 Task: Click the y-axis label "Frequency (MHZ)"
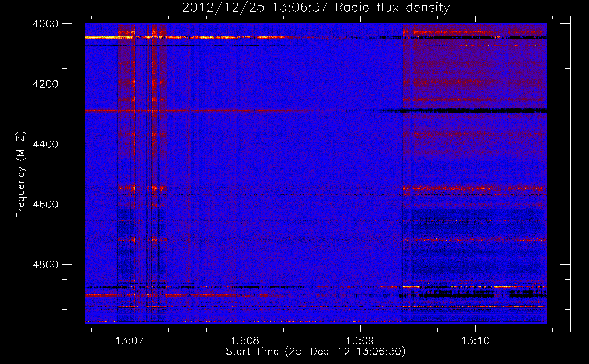pos(21,175)
